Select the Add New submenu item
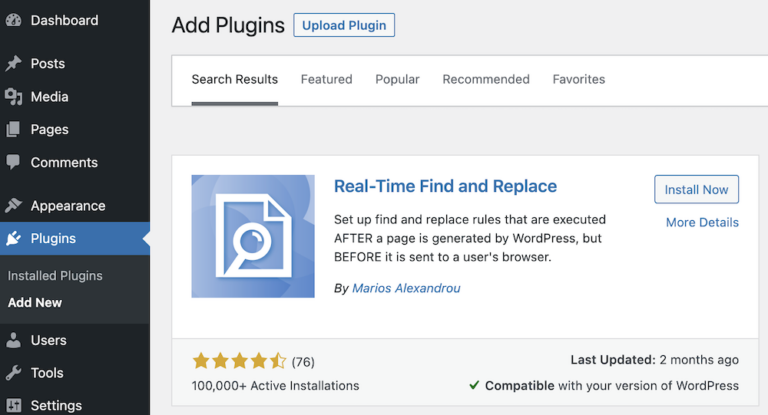 coord(35,302)
